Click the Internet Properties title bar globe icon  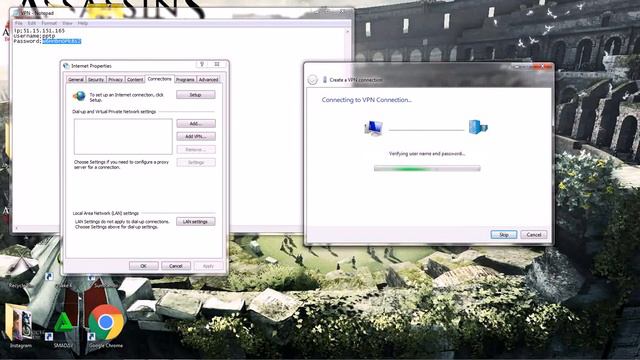(x=67, y=66)
